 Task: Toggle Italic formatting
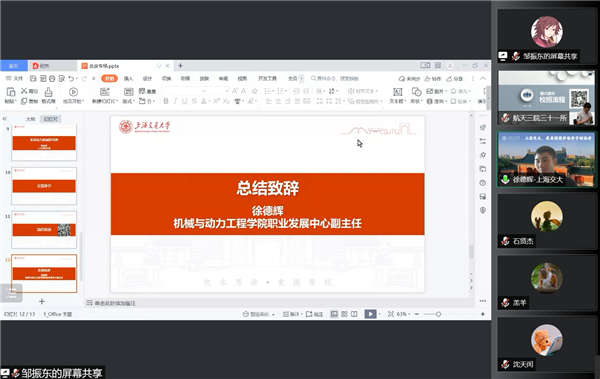point(175,101)
